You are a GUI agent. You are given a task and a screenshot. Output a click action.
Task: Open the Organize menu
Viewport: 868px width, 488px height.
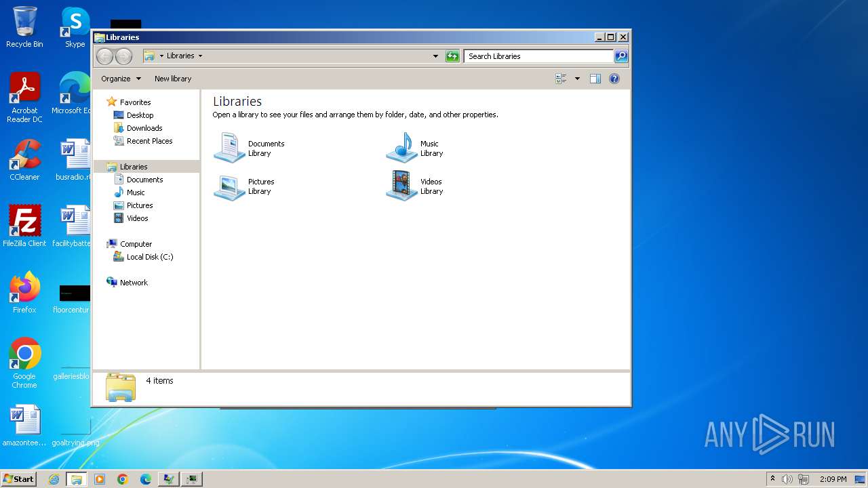click(x=121, y=79)
